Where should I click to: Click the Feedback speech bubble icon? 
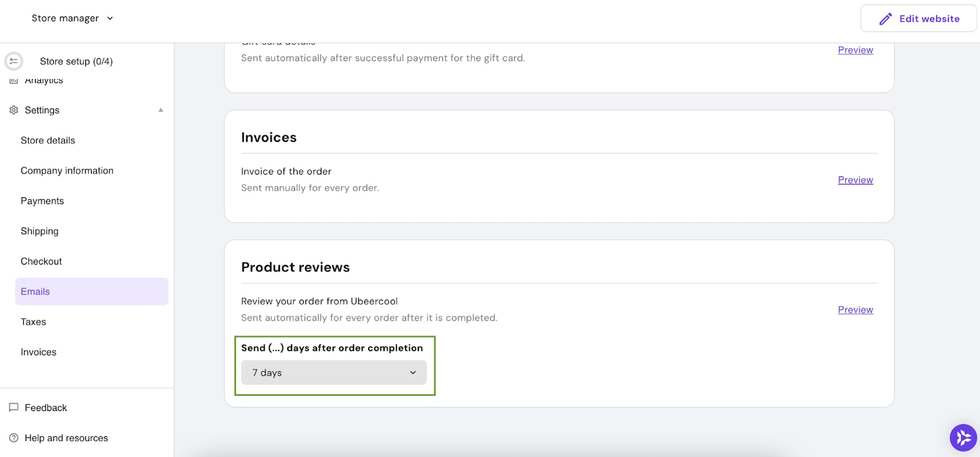(x=13, y=407)
